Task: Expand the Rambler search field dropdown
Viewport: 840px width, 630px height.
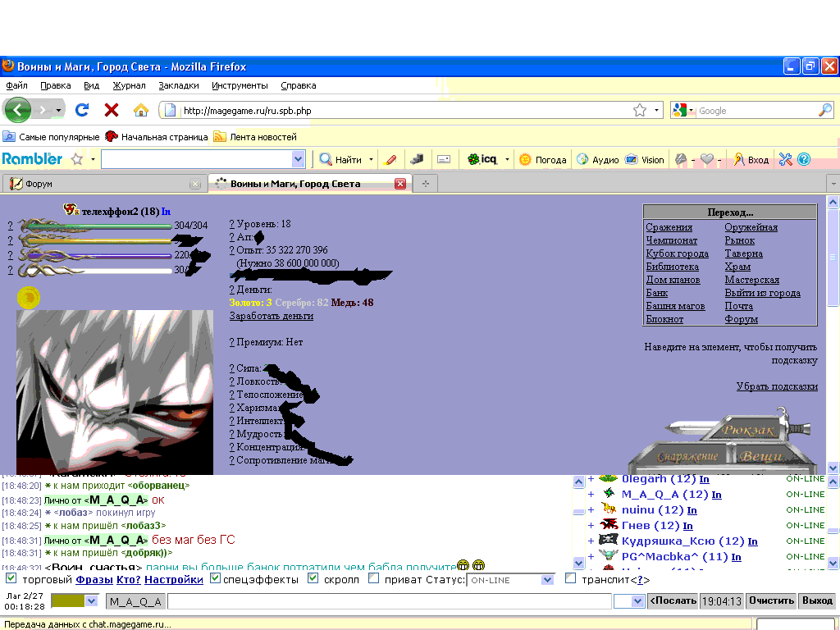Action: (299, 159)
